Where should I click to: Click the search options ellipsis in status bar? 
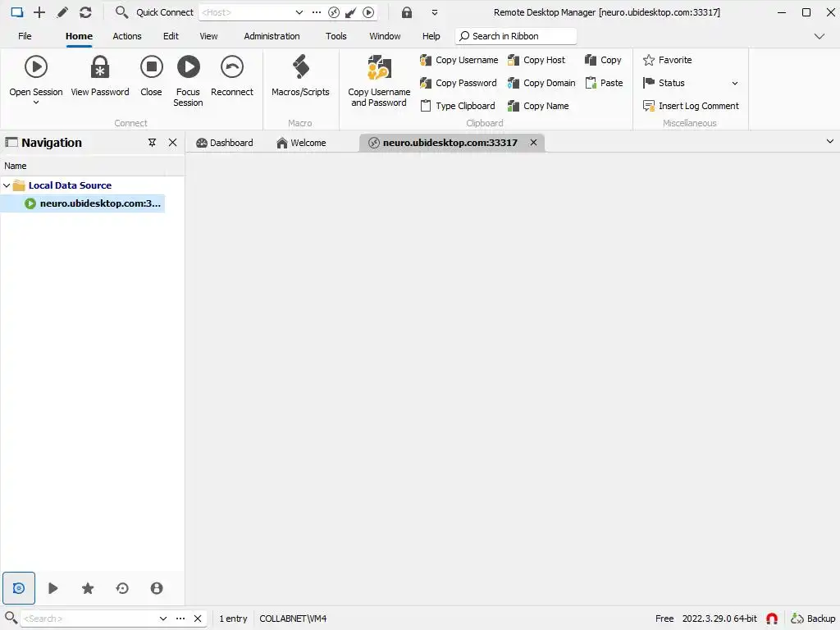(180, 619)
